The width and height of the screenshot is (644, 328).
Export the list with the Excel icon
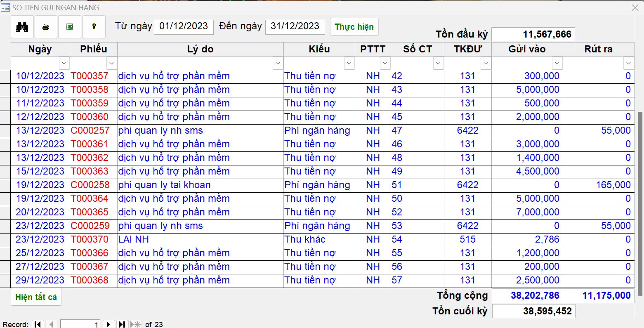pyautogui.click(x=70, y=27)
